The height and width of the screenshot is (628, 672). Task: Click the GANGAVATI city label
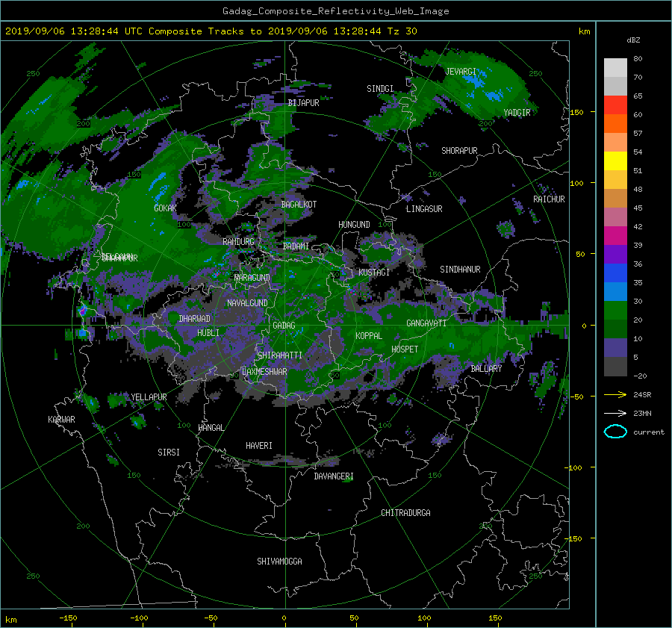(x=426, y=323)
